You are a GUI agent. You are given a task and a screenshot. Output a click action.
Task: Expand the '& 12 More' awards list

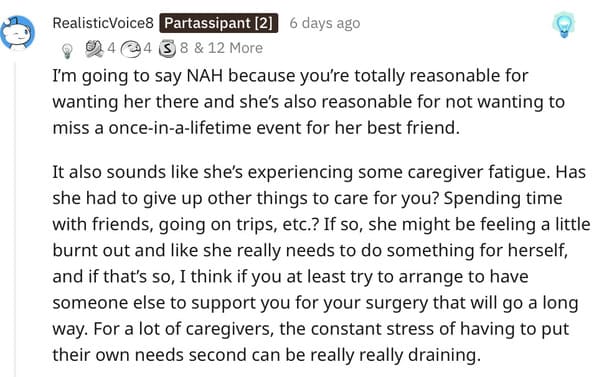tap(228, 48)
